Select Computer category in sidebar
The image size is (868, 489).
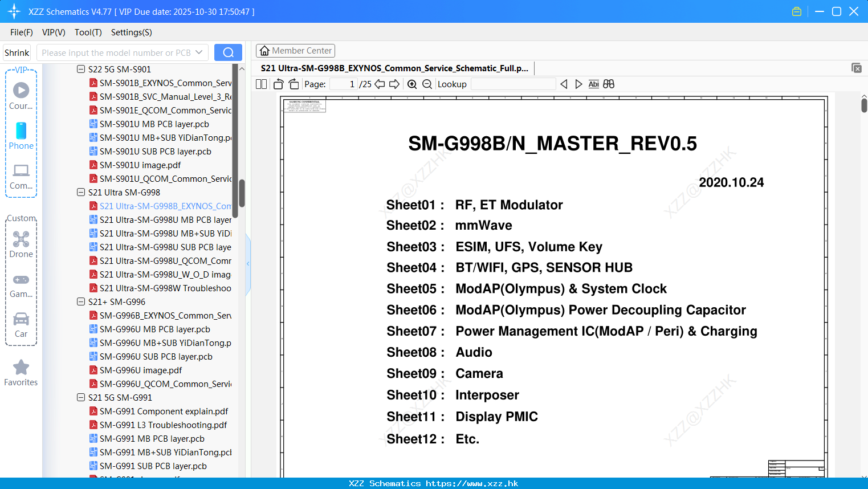click(21, 177)
